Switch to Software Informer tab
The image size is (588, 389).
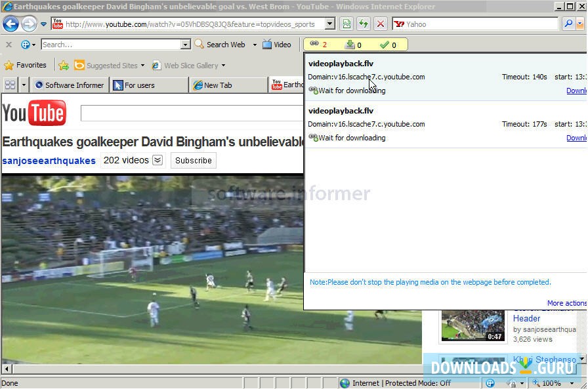click(70, 85)
